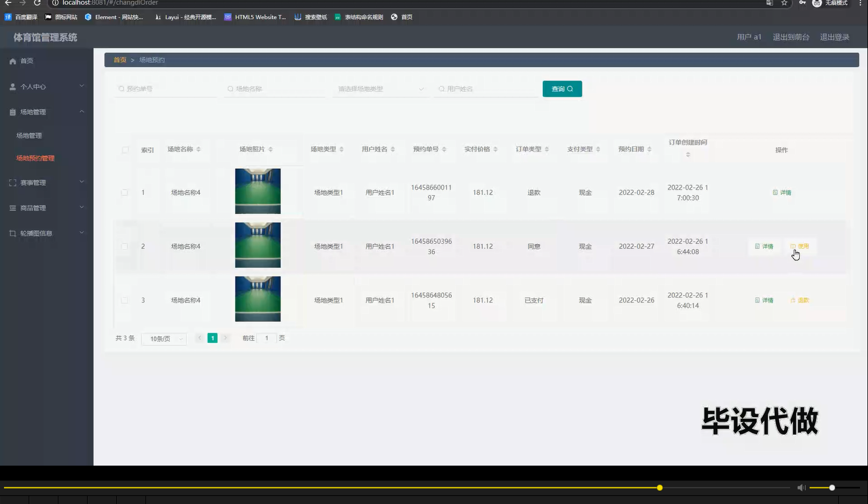Sort by 场地照片 column arrows

tap(271, 149)
